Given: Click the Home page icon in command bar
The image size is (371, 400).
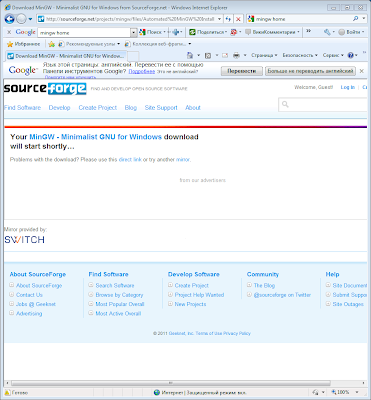Looking at the screenshot, I should point(190,55).
